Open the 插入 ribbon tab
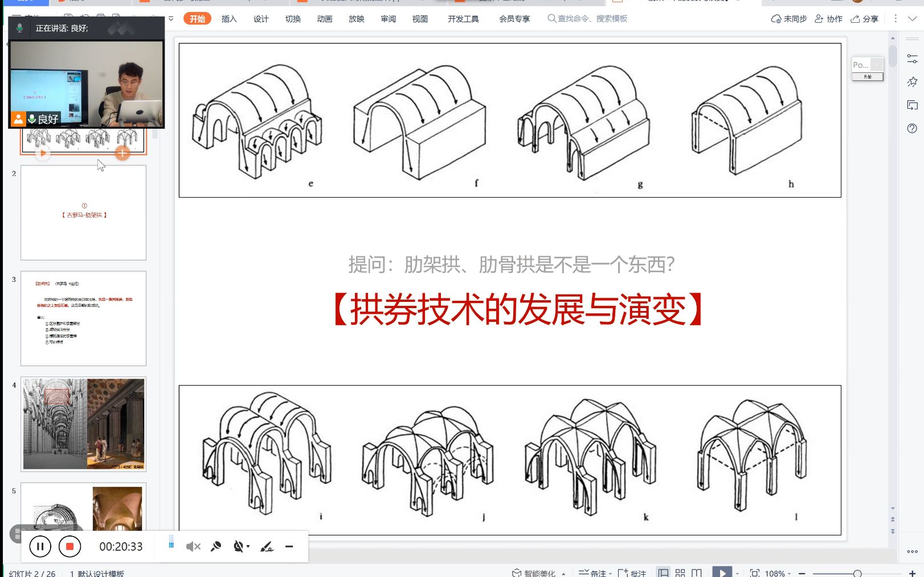Screen dimensions: 924x577 (x=229, y=19)
